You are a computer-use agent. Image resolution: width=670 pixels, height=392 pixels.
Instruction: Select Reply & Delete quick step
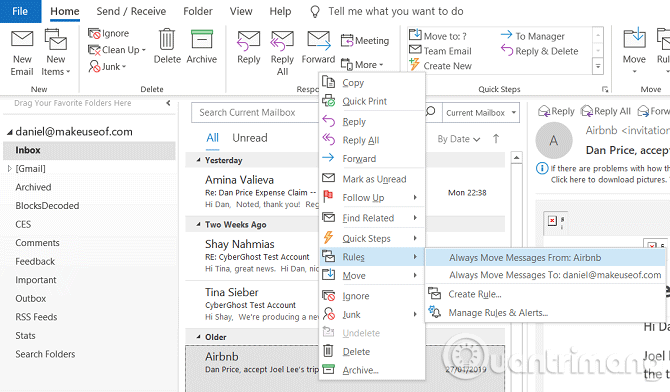point(539,51)
